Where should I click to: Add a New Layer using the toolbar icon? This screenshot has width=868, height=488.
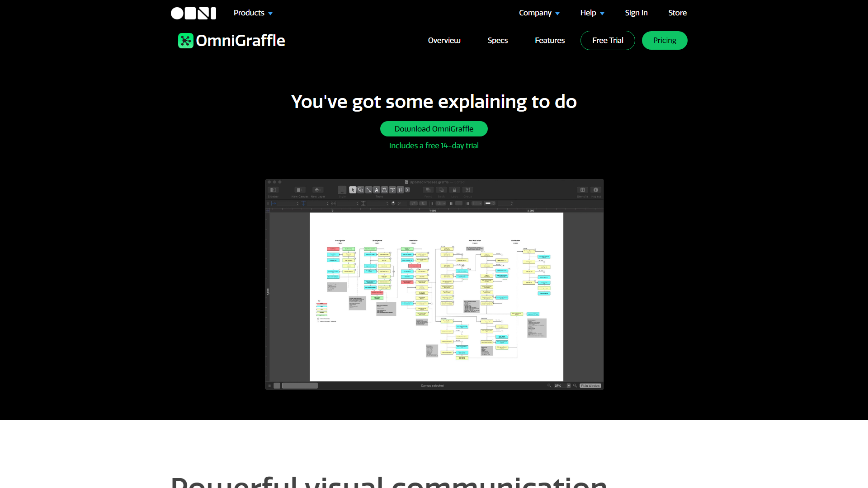pyautogui.click(x=318, y=190)
